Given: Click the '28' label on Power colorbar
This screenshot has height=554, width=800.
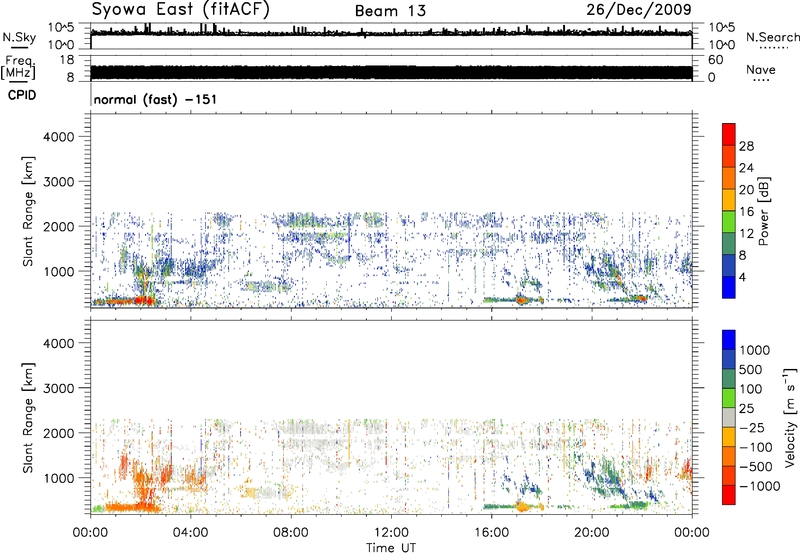Looking at the screenshot, I should (746, 146).
